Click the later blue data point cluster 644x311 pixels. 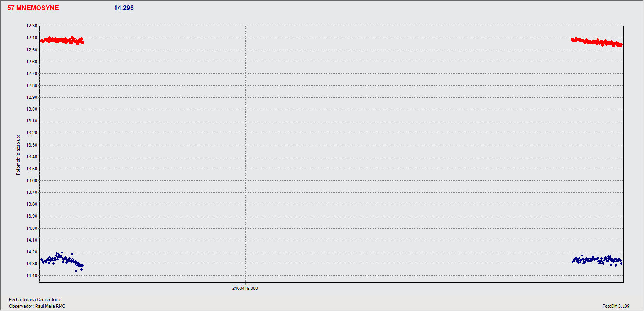click(596, 260)
